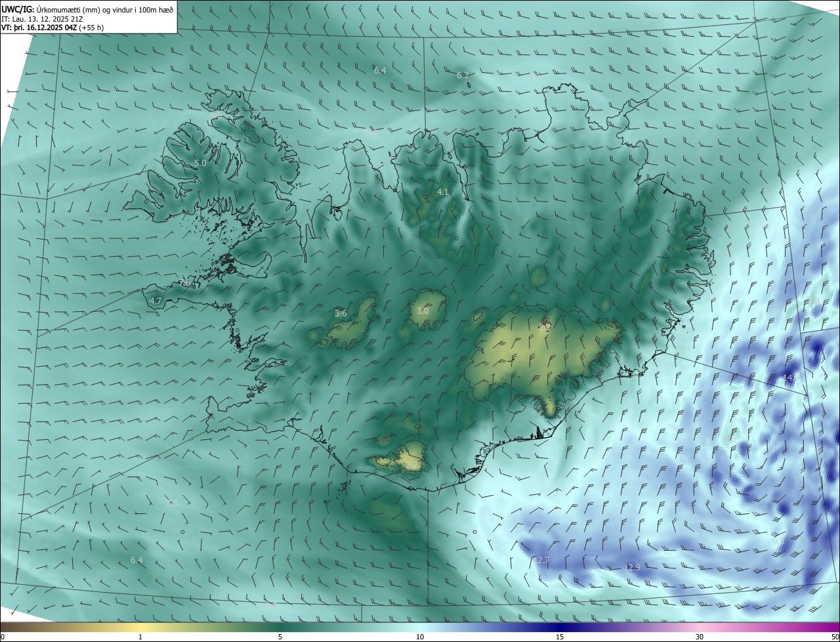Click the valid time 'VT: þri. 16.12.2025 04Z (+55 h)'
Image resolution: width=840 pixels, height=642 pixels.
pos(52,28)
